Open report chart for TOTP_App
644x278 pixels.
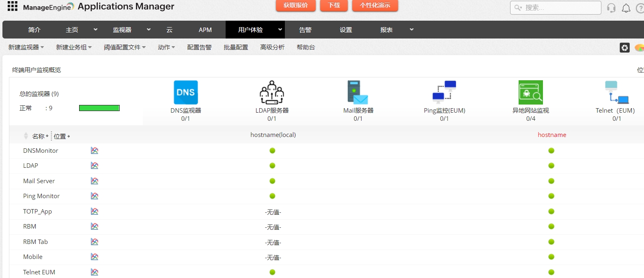pyautogui.click(x=95, y=211)
